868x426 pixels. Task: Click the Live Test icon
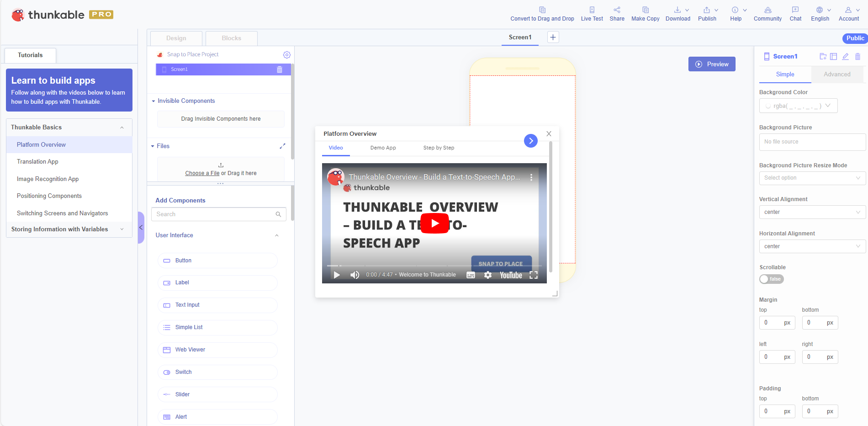592,10
